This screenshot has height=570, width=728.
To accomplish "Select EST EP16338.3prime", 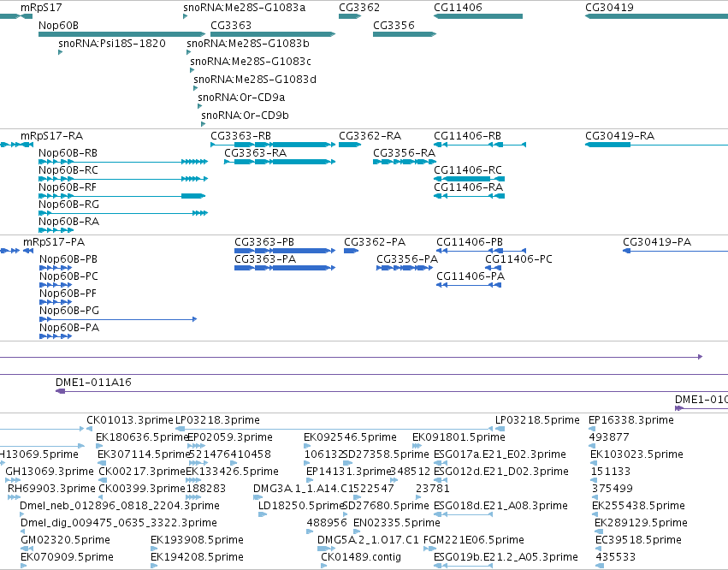I will click(x=631, y=420).
